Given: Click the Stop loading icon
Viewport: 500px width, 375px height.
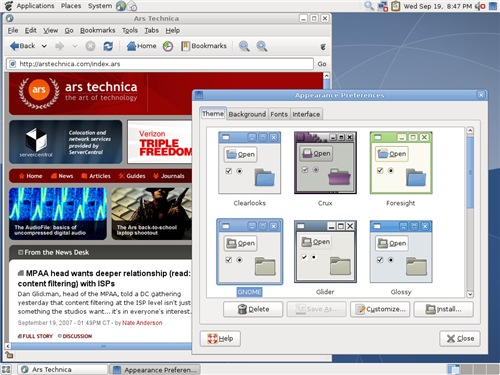Looking at the screenshot, I should [x=90, y=46].
